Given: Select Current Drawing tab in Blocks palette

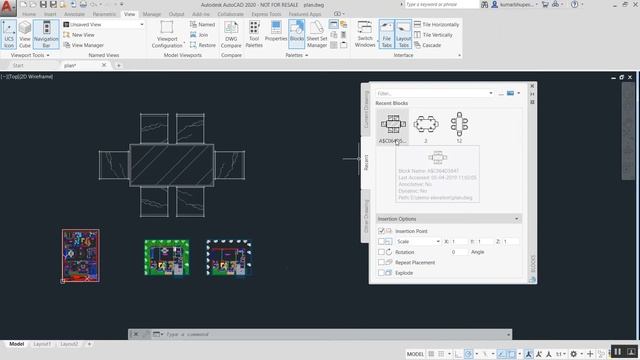Looking at the screenshot, I should [366, 110].
